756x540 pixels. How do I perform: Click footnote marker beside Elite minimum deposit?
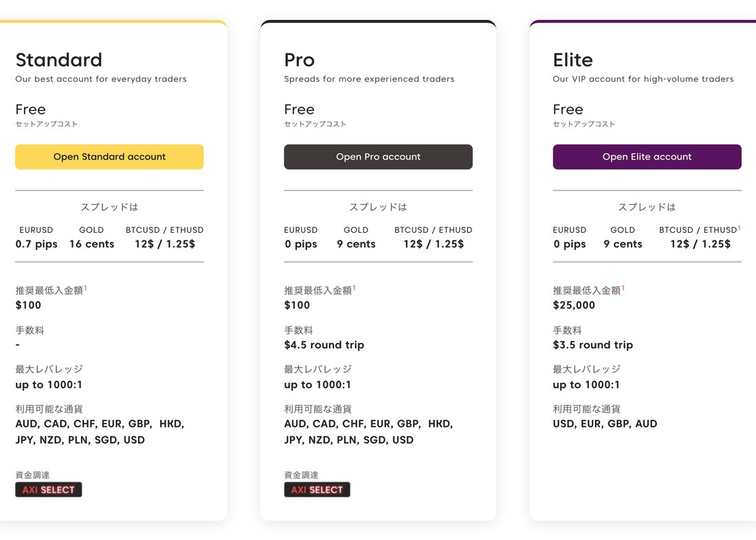pyautogui.click(x=623, y=288)
